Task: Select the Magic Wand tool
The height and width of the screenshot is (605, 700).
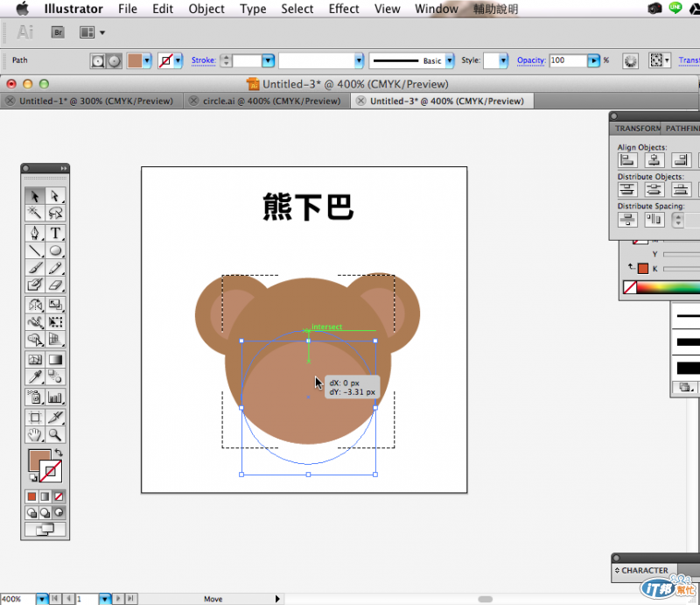Action: 35,213
